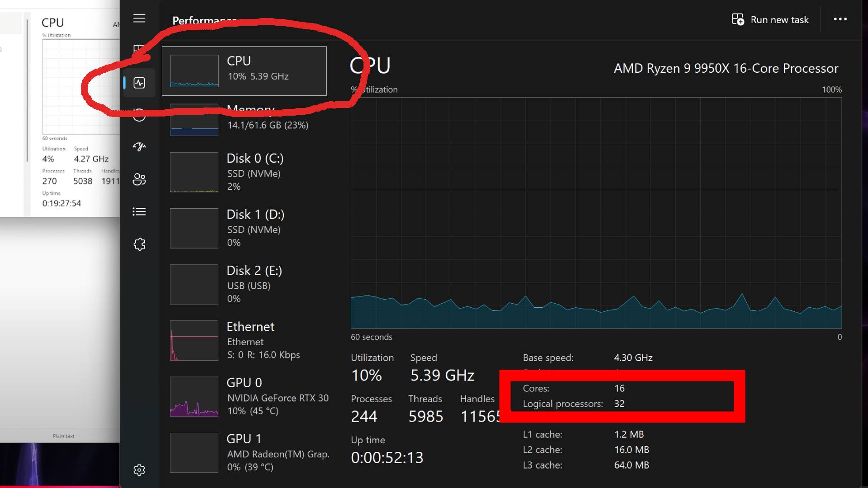The height and width of the screenshot is (488, 868).
Task: Click the CPU utilization graph area
Action: (596, 212)
